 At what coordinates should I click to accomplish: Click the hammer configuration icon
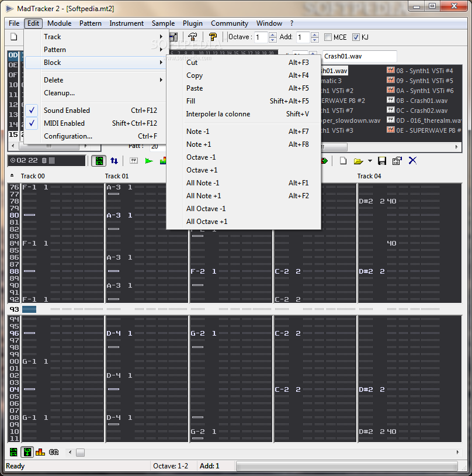click(193, 37)
